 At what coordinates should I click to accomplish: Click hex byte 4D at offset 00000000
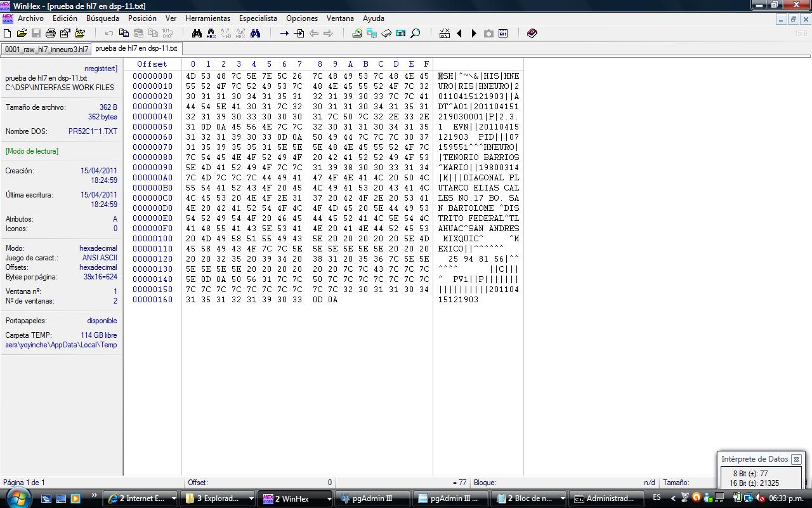coord(191,76)
